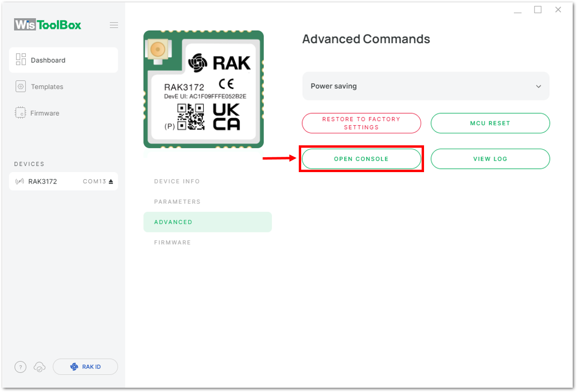Click the RAK3172 module image
Image resolution: width=577 pixels, height=392 pixels.
click(204, 89)
